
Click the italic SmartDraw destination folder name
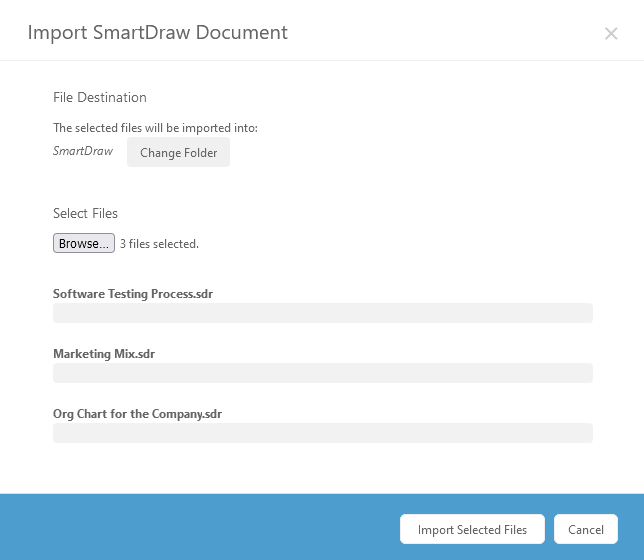click(x=83, y=151)
